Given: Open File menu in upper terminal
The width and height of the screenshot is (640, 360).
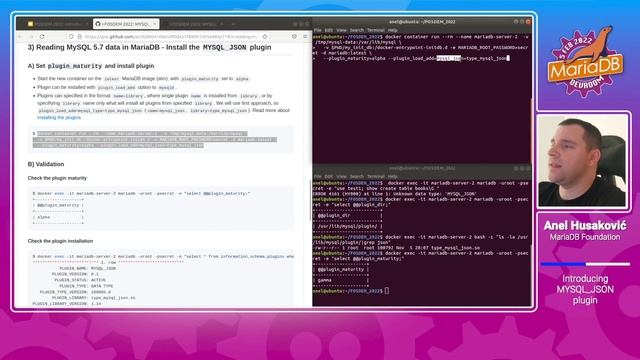Looking at the screenshot, I should point(318,30).
